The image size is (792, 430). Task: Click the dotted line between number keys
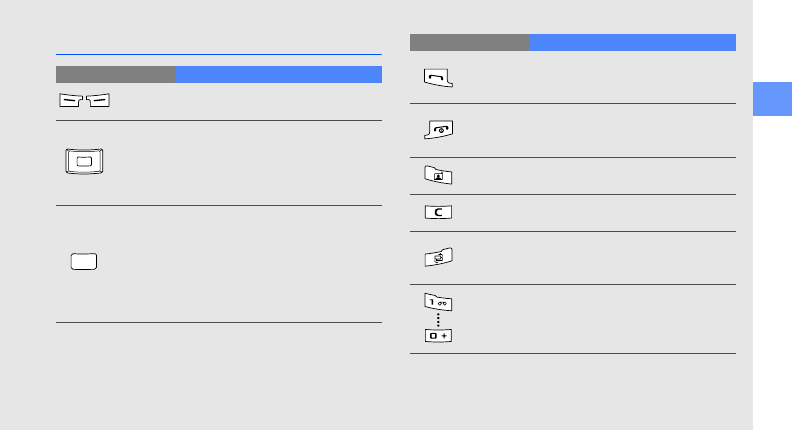point(437,318)
